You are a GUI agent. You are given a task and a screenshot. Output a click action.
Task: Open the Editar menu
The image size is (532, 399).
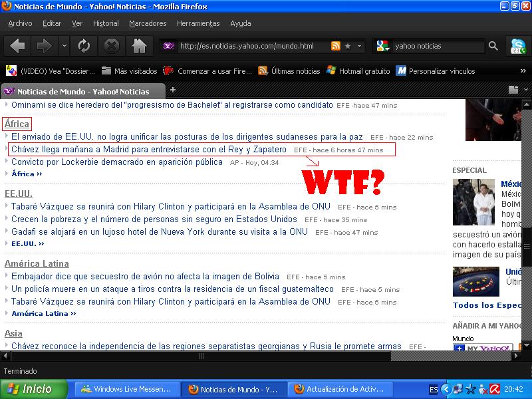(x=52, y=23)
